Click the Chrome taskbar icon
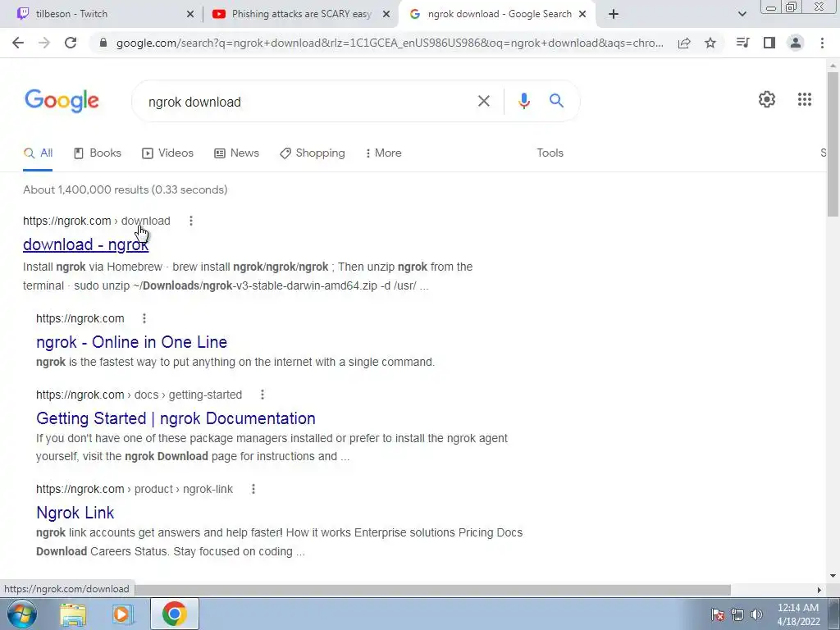840x630 pixels. pyautogui.click(x=174, y=614)
